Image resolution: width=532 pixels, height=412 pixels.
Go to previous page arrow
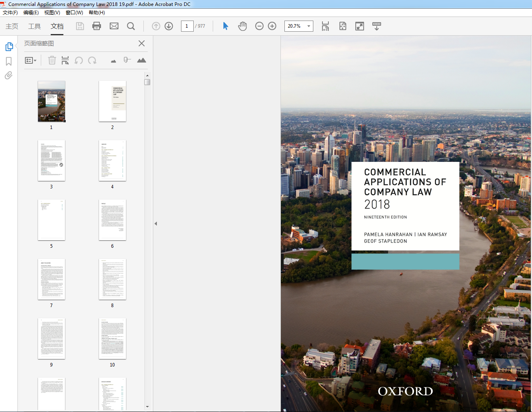coord(156,26)
